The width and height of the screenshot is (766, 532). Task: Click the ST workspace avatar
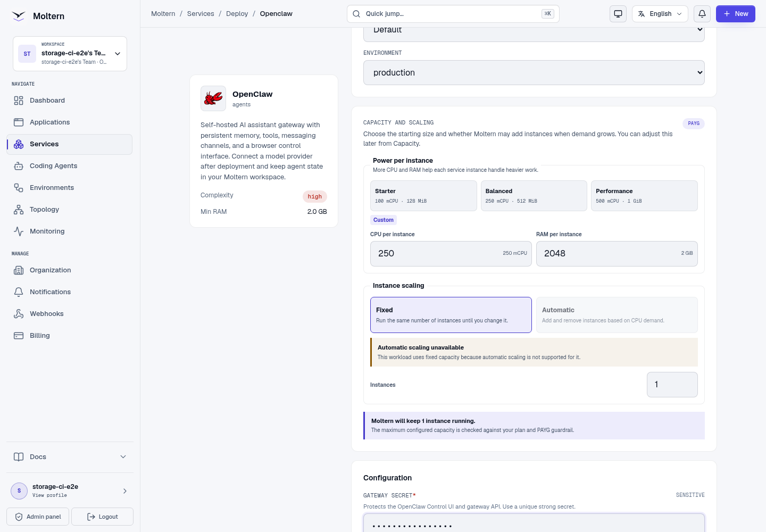27,54
